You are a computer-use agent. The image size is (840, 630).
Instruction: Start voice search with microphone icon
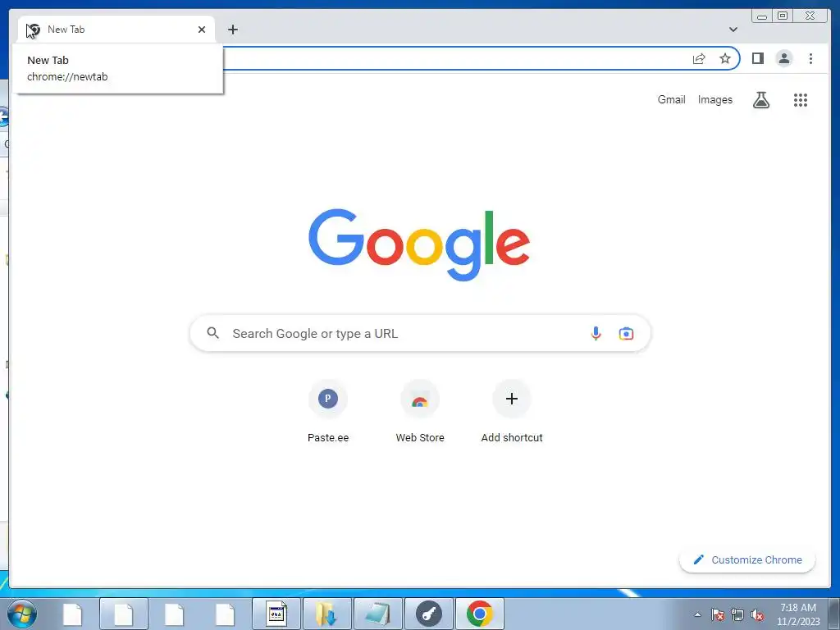click(596, 333)
